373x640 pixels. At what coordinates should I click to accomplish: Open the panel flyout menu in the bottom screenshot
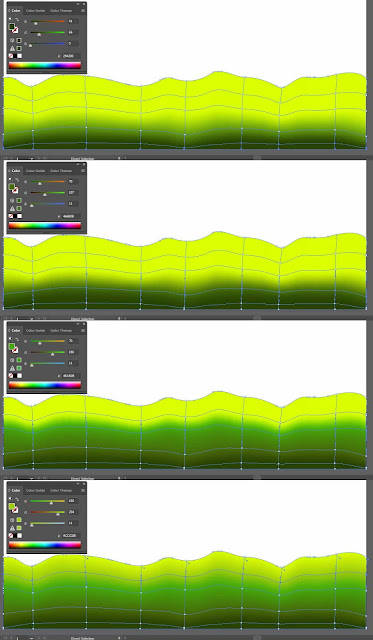(x=83, y=490)
